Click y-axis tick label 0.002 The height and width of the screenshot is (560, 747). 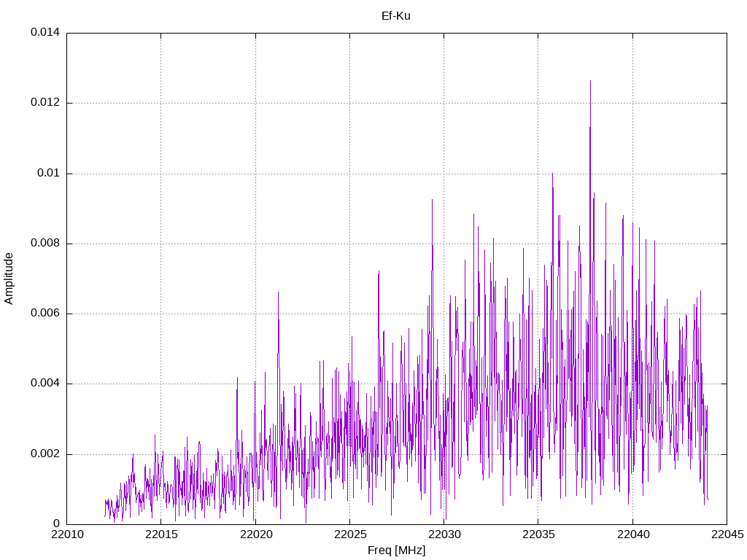45,454
